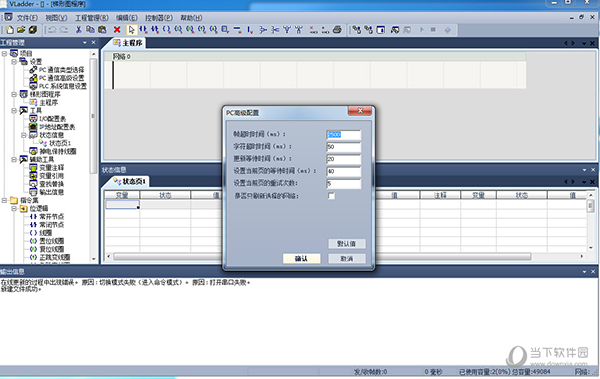Click the paste clipboard toolbar icon

(102, 30)
